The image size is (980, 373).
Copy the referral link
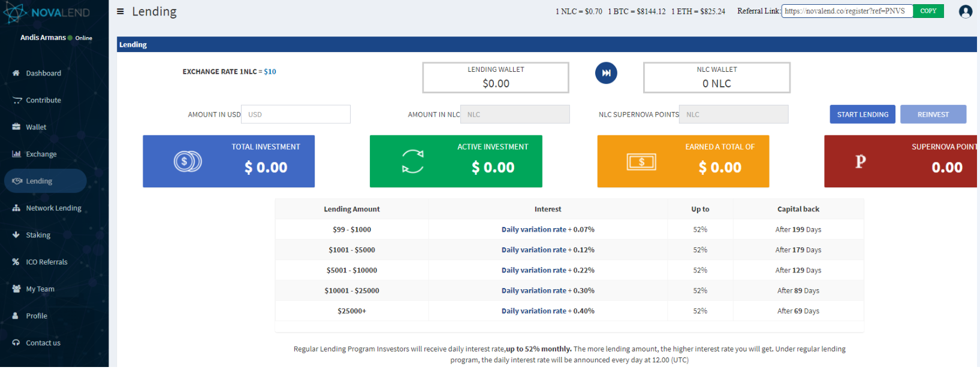point(928,11)
